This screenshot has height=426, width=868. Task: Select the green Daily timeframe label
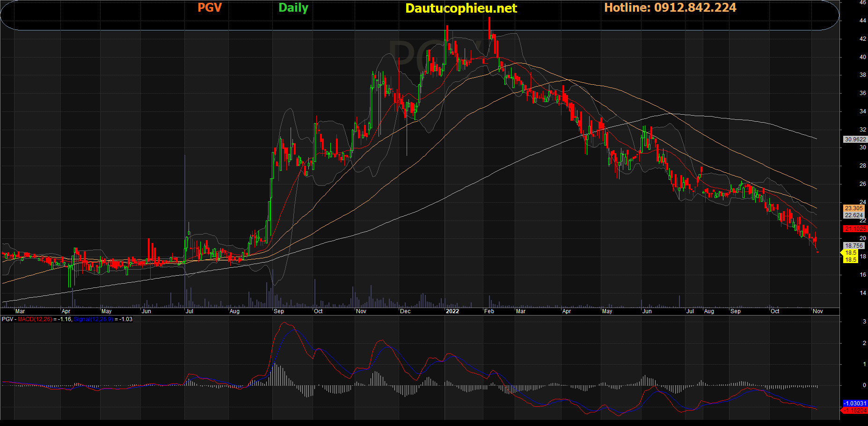pyautogui.click(x=293, y=8)
